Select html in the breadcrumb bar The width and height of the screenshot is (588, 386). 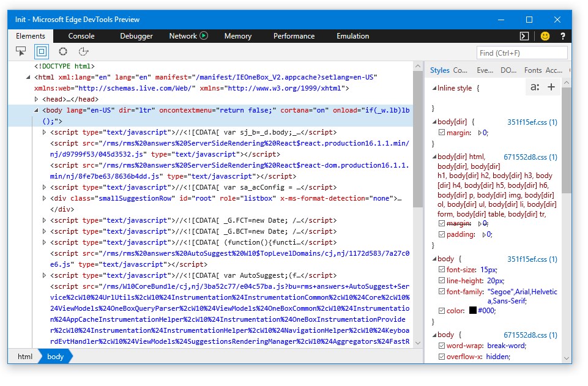(x=24, y=357)
